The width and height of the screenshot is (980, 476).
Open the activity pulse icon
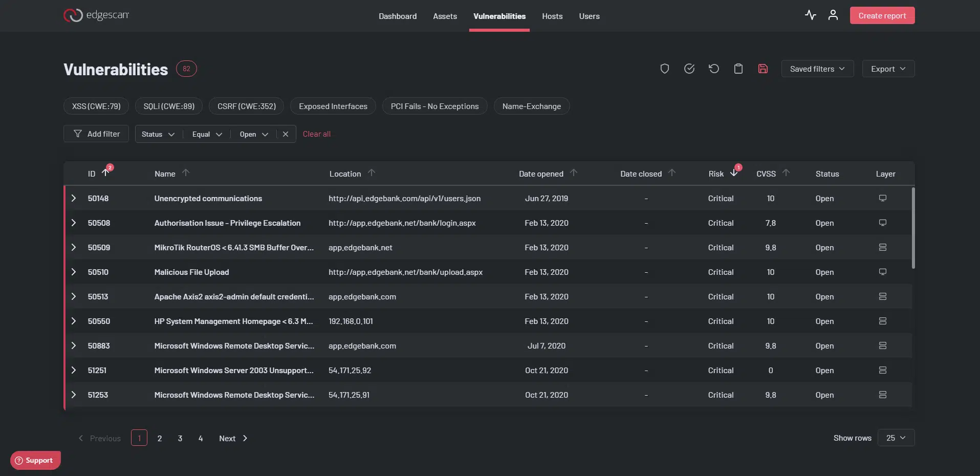pyautogui.click(x=810, y=15)
